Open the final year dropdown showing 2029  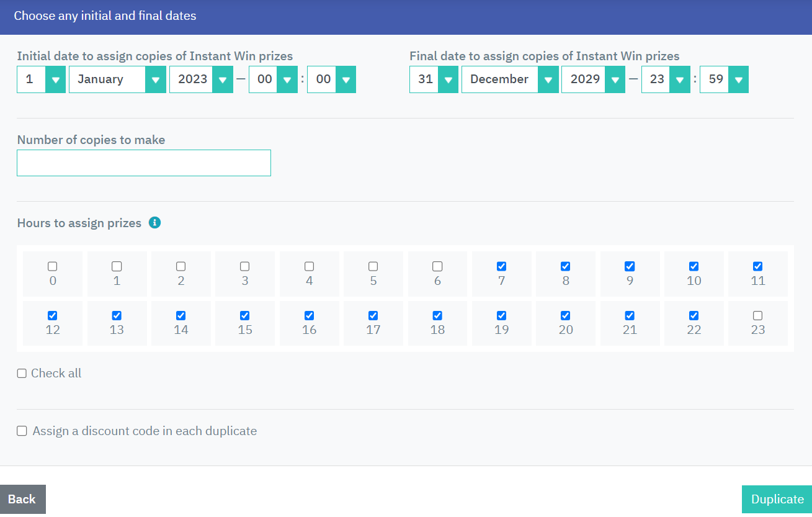[593, 79]
